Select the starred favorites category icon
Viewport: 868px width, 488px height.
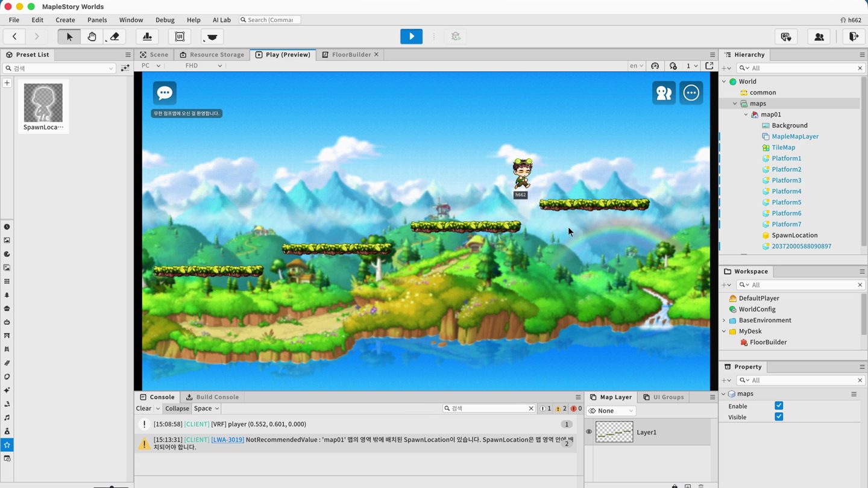pos(7,445)
